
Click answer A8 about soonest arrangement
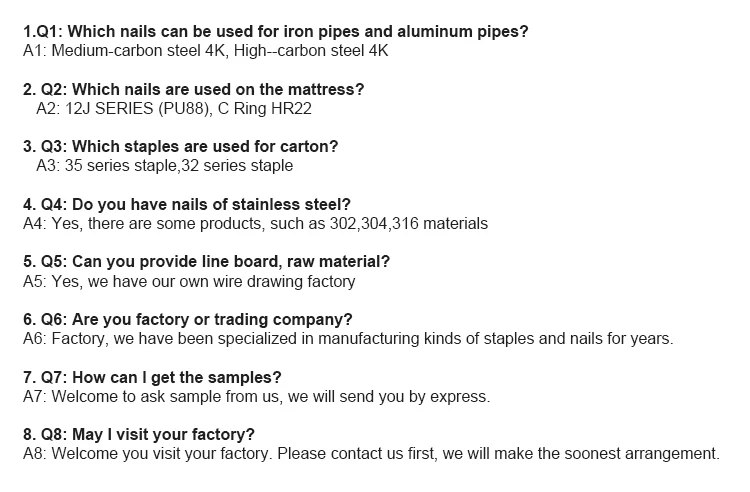370,454
